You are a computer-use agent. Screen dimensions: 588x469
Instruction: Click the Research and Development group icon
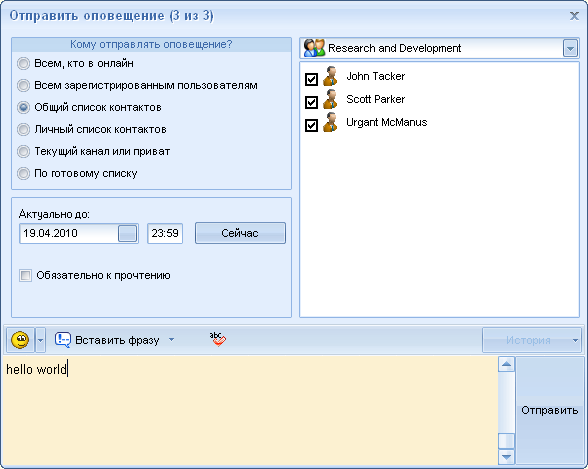pos(314,48)
